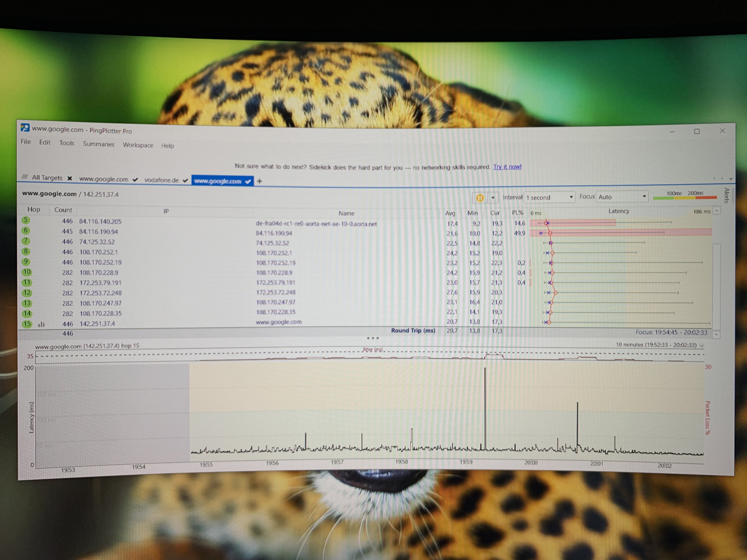
Task: Open the Workspace menu
Action: click(x=138, y=145)
